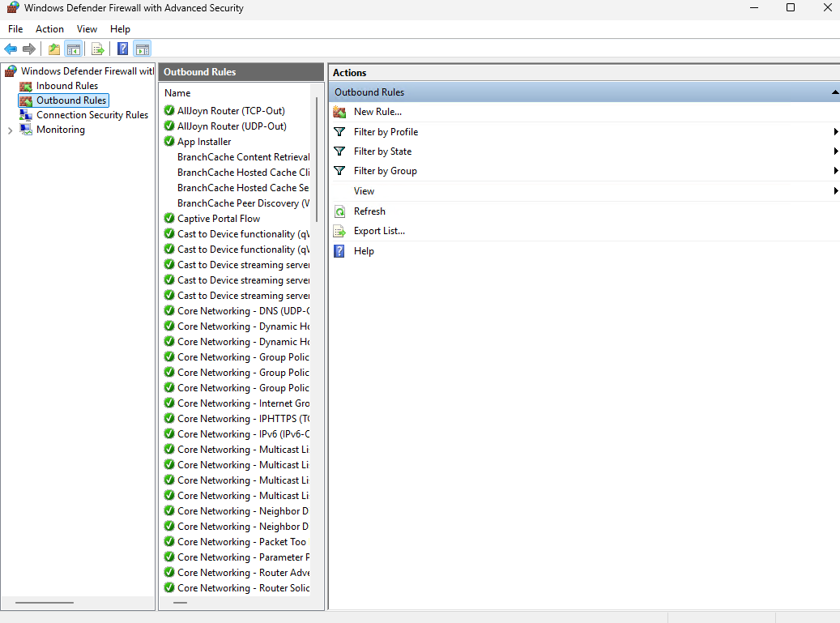
Task: Maximize the Windows Defender Firewall window
Action: [x=790, y=7]
